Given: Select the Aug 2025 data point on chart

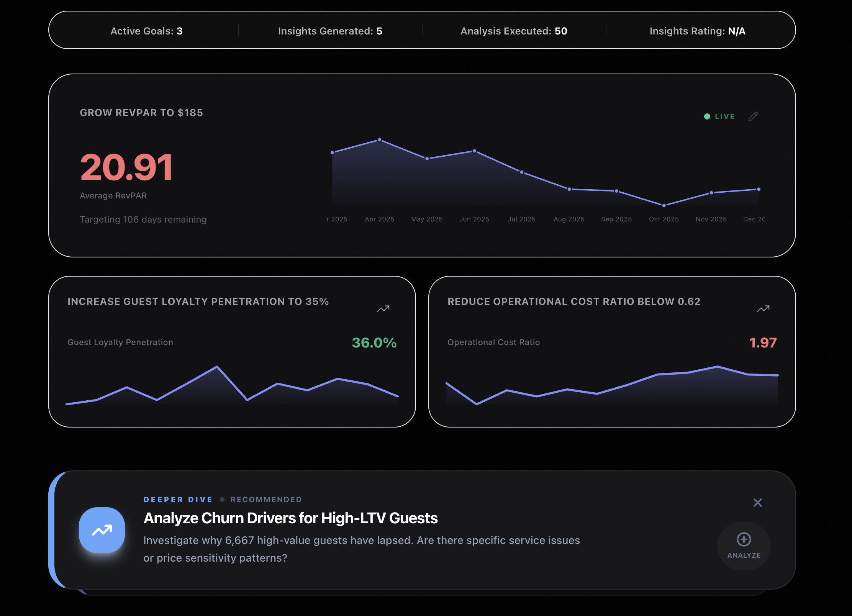Looking at the screenshot, I should click(569, 189).
